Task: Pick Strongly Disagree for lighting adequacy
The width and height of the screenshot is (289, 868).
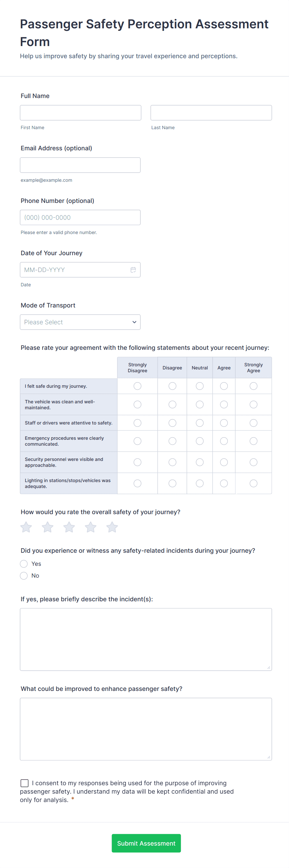Action: 137,483
